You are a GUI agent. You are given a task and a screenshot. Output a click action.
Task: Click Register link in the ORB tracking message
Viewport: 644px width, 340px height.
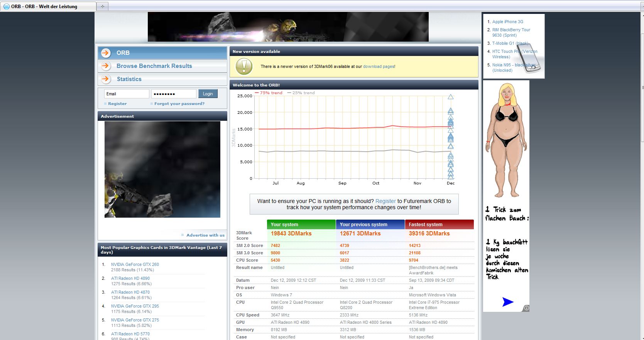click(x=385, y=201)
